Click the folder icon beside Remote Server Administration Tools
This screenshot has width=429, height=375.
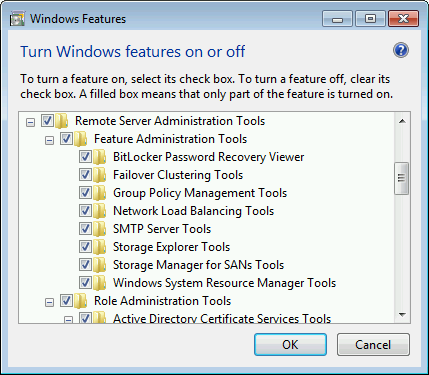(x=61, y=121)
